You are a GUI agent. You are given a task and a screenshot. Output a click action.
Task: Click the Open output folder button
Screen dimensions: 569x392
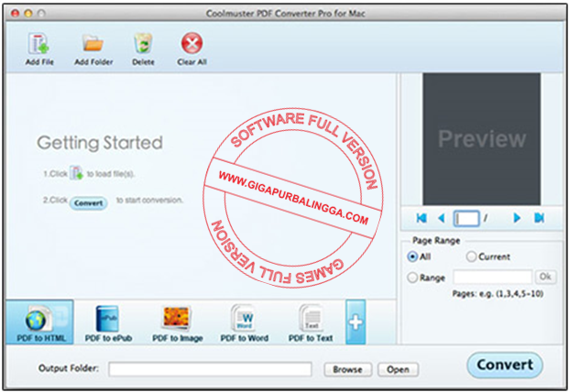(x=398, y=369)
